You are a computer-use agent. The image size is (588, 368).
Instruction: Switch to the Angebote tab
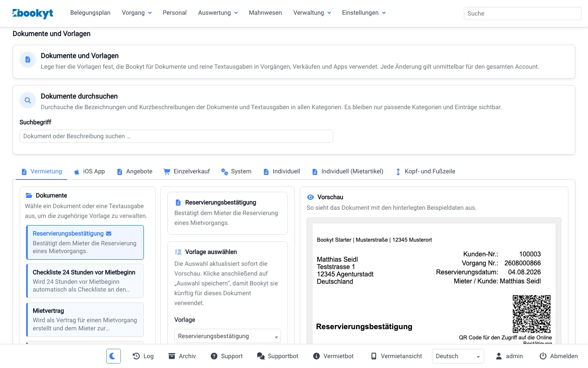pyautogui.click(x=134, y=171)
